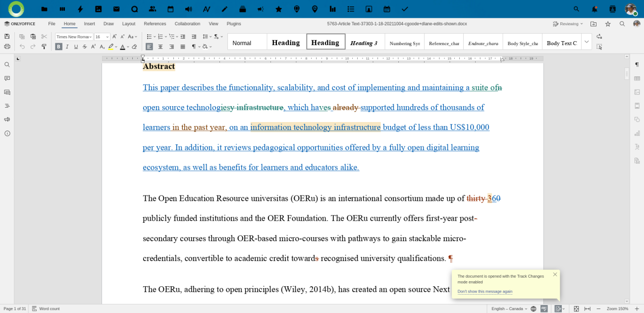Screen dimensions: 644x313
Task: Switch to the Collaboration tab
Action: (x=187, y=24)
